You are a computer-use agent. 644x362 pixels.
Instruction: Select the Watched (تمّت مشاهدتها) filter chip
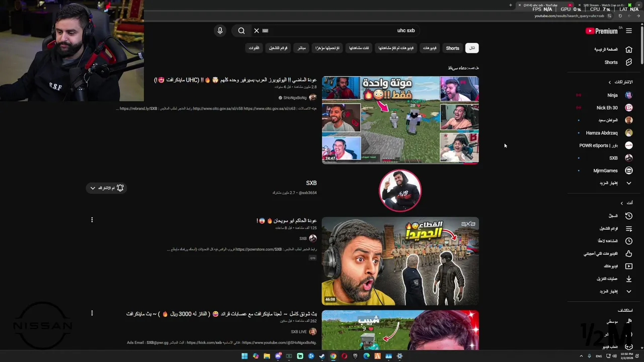pyautogui.click(x=359, y=48)
